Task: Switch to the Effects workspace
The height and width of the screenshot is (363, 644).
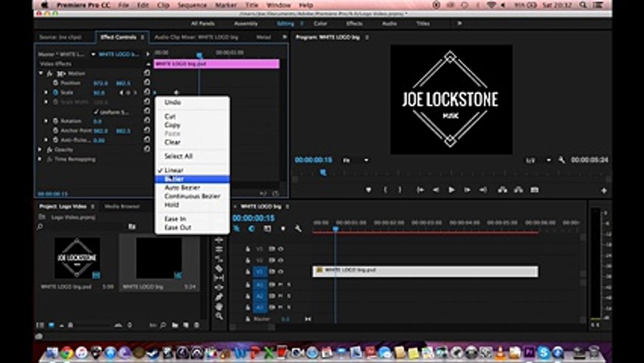Action: pyautogui.click(x=354, y=24)
